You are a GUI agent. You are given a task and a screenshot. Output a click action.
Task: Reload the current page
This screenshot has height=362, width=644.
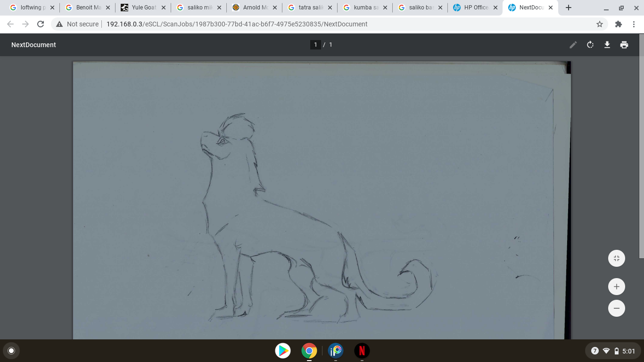coord(41,24)
